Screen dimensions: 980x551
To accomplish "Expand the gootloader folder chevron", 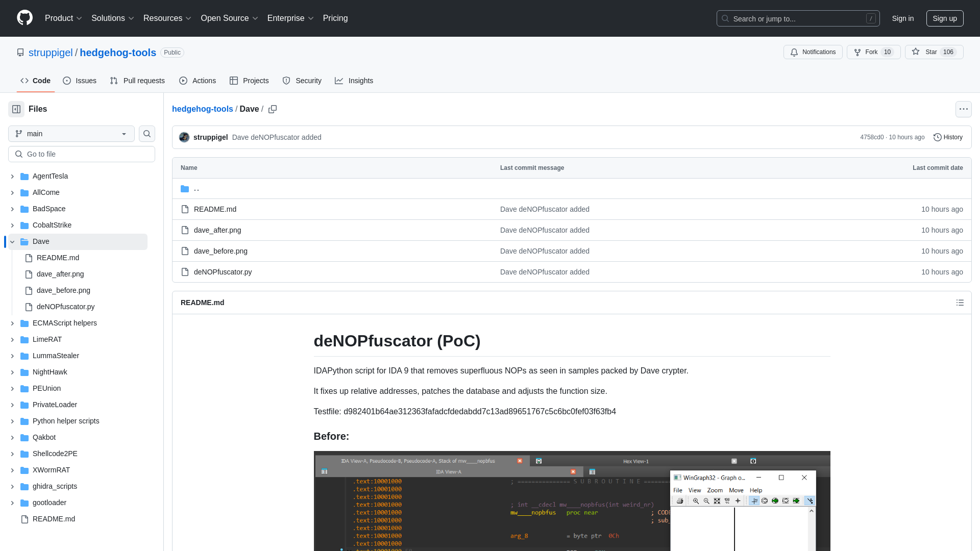I will (x=12, y=503).
